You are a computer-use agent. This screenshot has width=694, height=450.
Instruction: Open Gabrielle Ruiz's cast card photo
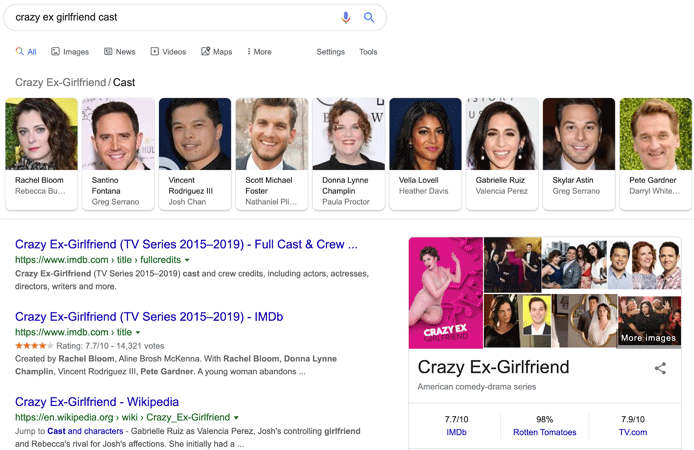pos(502,134)
